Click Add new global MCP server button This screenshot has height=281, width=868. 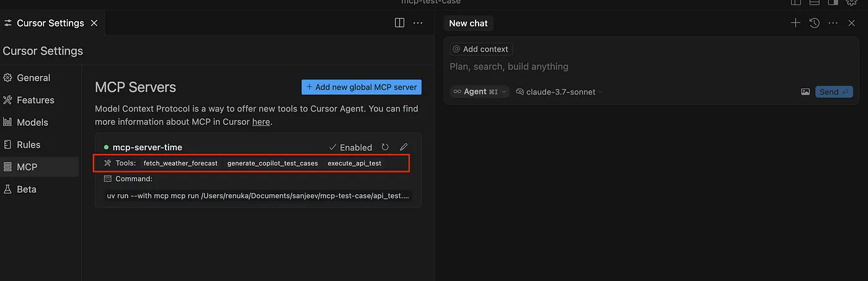(361, 87)
